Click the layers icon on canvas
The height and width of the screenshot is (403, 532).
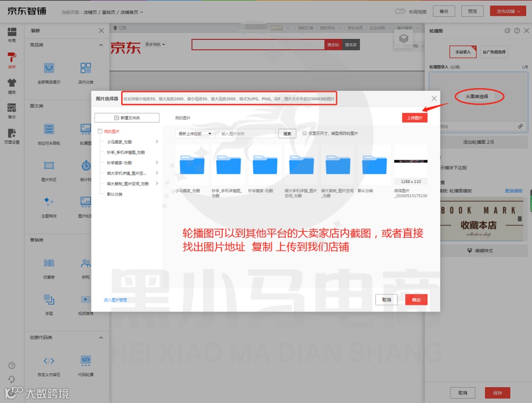[x=403, y=38]
